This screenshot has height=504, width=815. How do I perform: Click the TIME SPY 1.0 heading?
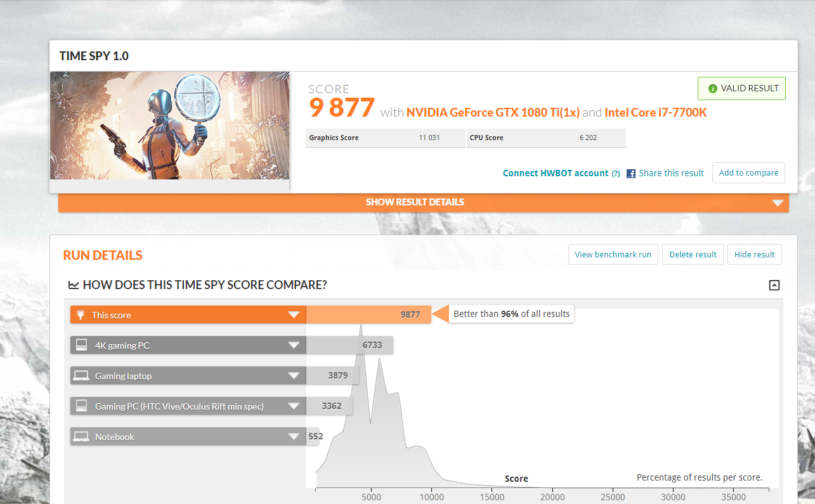click(94, 56)
